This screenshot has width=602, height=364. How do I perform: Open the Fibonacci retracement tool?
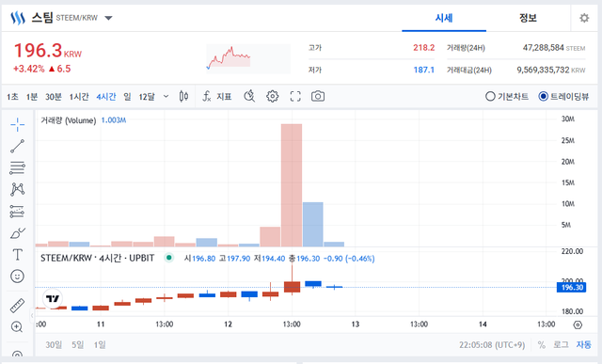pos(17,167)
